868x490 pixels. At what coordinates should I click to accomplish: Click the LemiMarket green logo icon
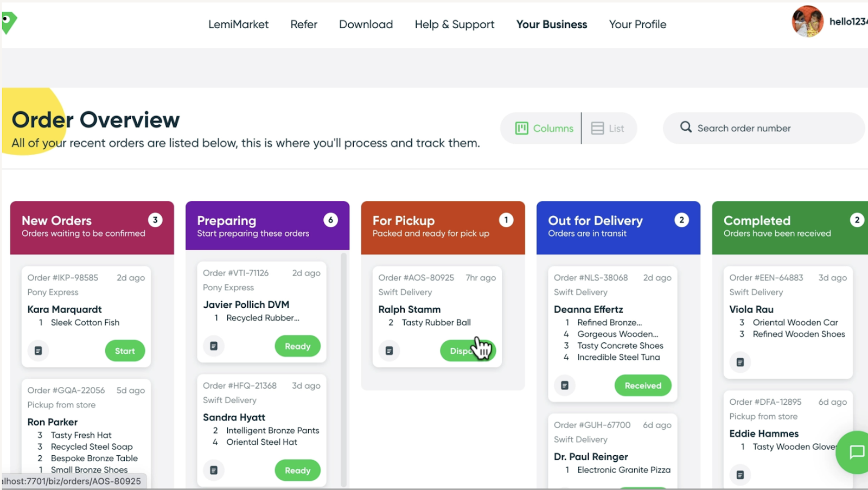pyautogui.click(x=9, y=23)
